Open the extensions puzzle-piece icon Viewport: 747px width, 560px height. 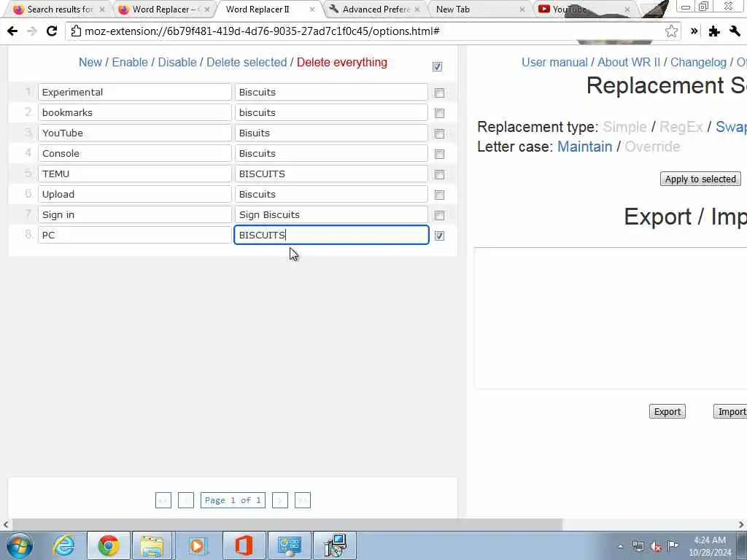(714, 31)
